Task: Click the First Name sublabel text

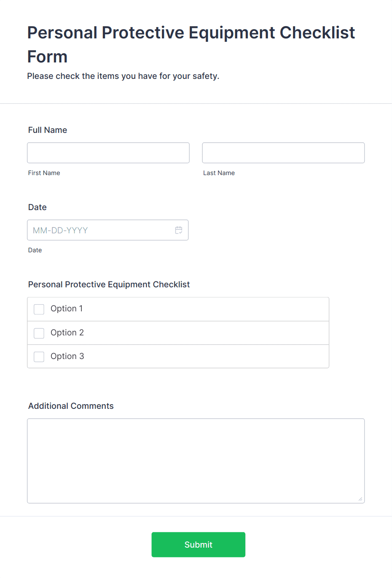Action: (x=44, y=173)
